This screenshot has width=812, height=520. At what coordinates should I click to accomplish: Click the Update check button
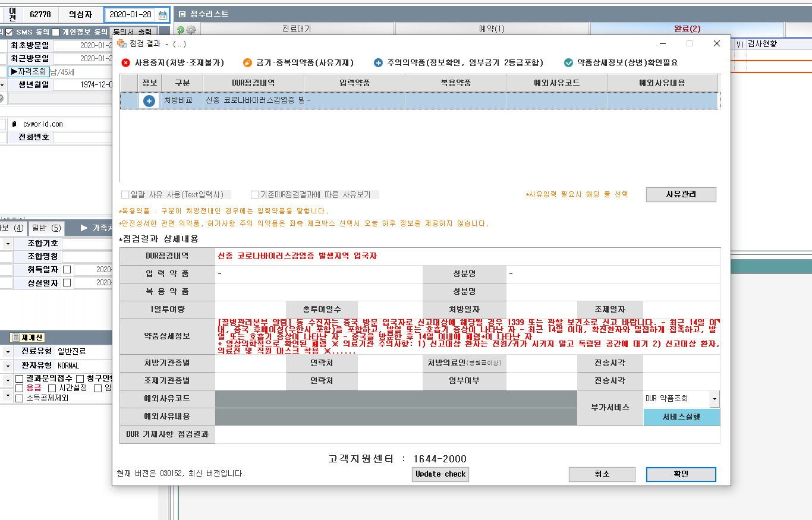pyautogui.click(x=440, y=474)
